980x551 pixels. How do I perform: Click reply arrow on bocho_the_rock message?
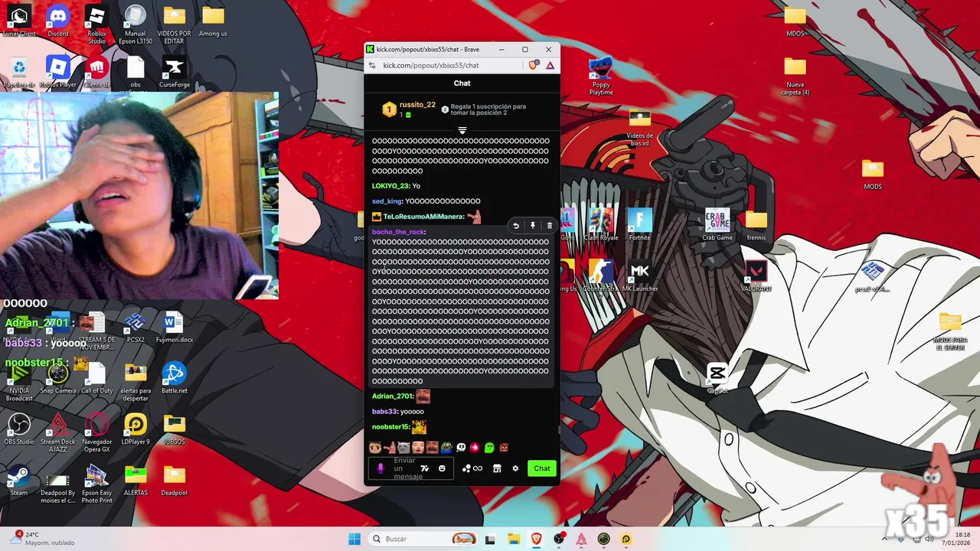click(x=516, y=226)
